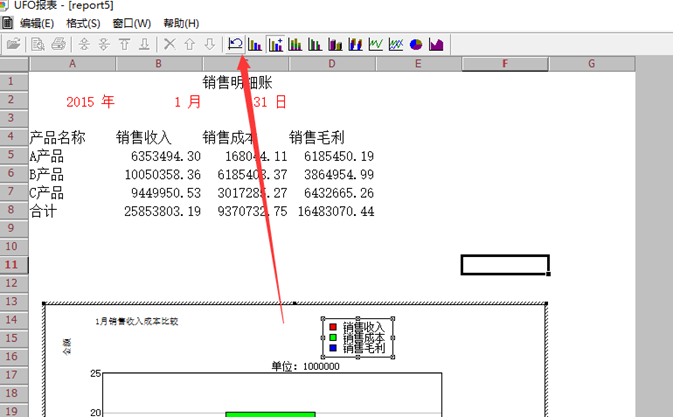673x417 pixels.
Task: Select column G header
Action: tap(592, 64)
